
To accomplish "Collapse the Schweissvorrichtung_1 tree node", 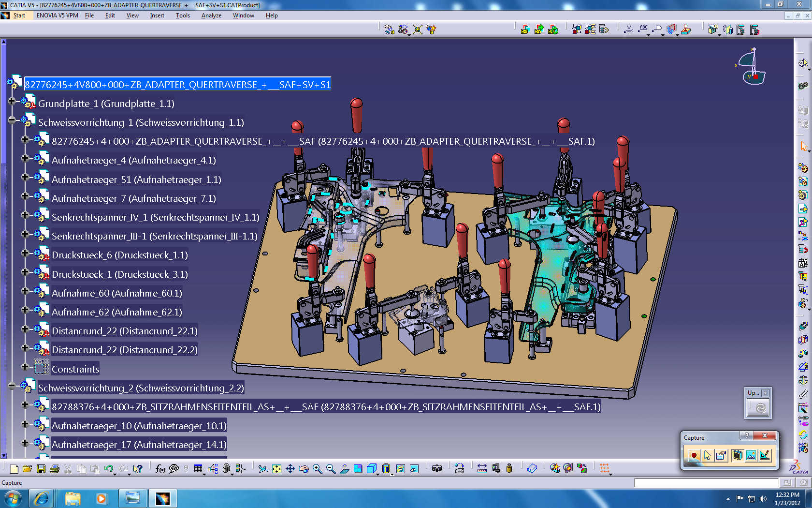I will (x=12, y=120).
